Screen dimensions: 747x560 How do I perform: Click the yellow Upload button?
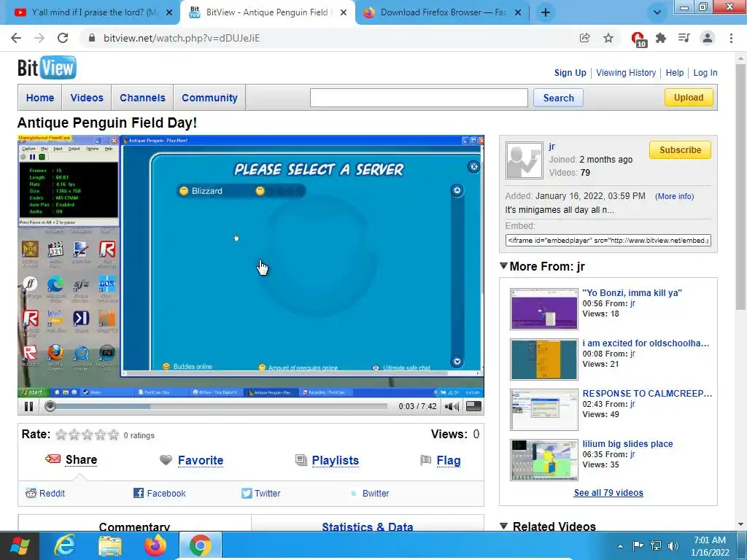[689, 97]
